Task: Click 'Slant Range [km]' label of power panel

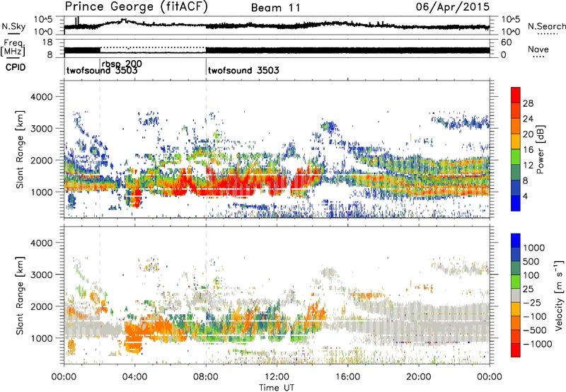Action: (x=20, y=149)
